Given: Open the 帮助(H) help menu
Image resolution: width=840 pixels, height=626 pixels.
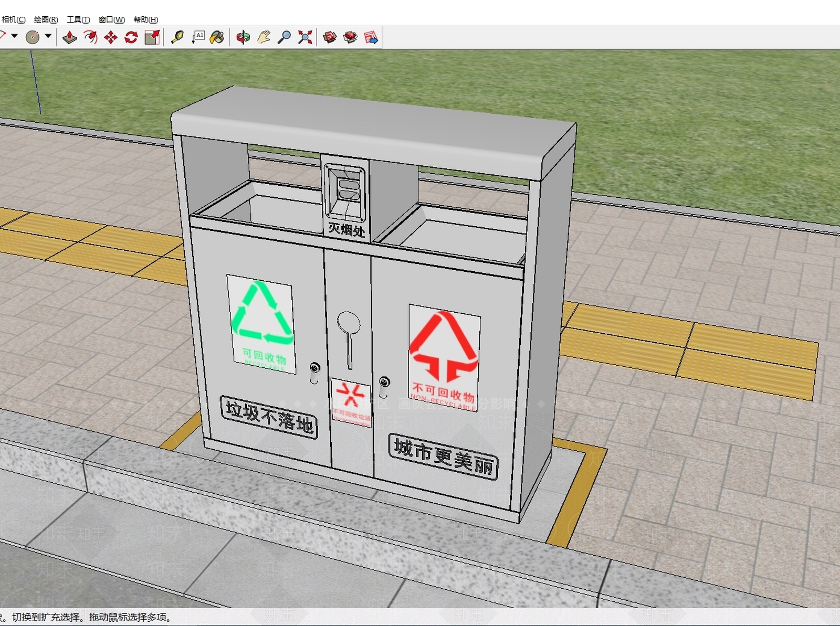Looking at the screenshot, I should [145, 19].
